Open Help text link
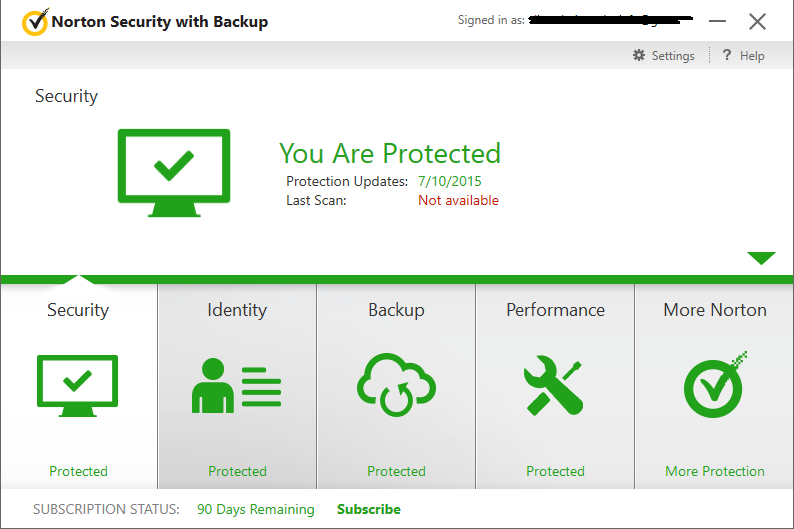The width and height of the screenshot is (794, 529). point(752,56)
